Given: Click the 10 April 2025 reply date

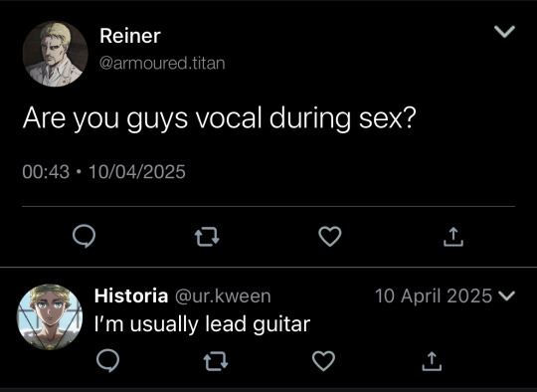Looking at the screenshot, I should point(434,295).
